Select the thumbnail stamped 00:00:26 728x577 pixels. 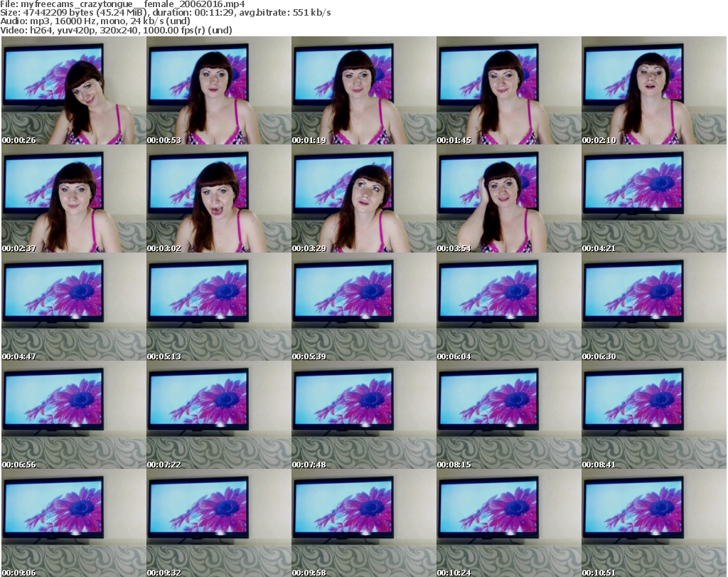coord(74,90)
